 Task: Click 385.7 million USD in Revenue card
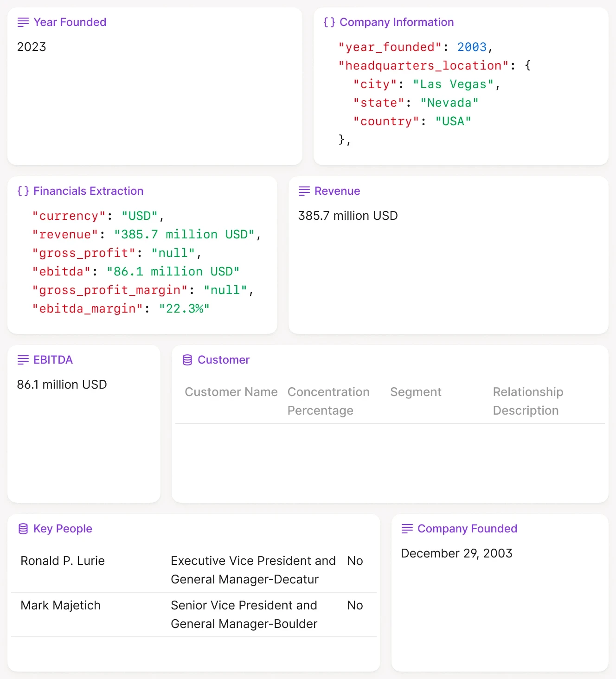coord(348,216)
